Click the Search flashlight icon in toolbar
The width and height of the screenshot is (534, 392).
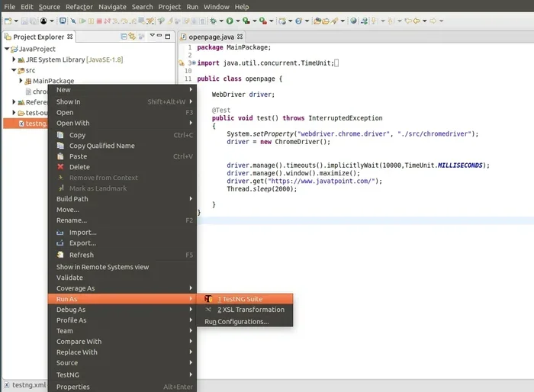pos(334,21)
